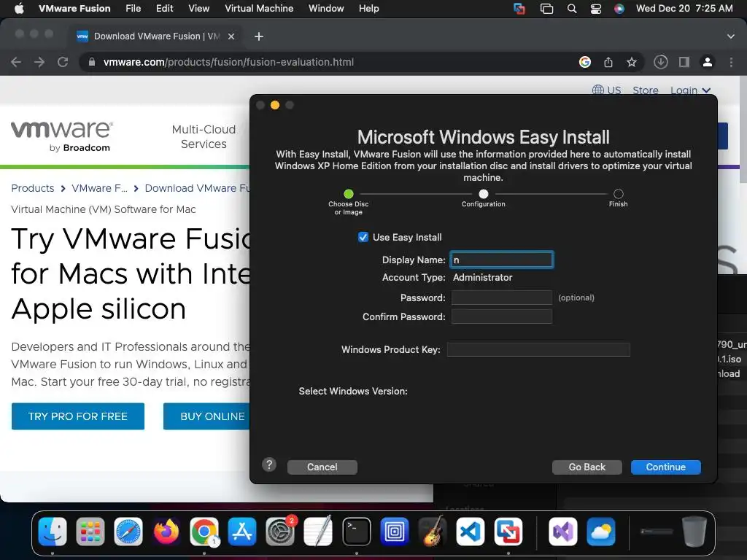Open VMware Fusion dock icon
Screen dimensions: 747x560
(x=508, y=532)
